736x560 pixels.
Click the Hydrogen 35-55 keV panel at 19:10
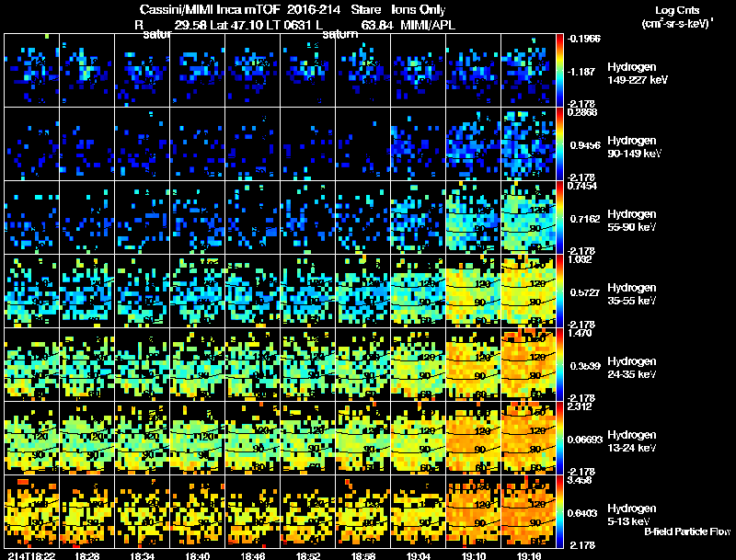[x=474, y=291]
